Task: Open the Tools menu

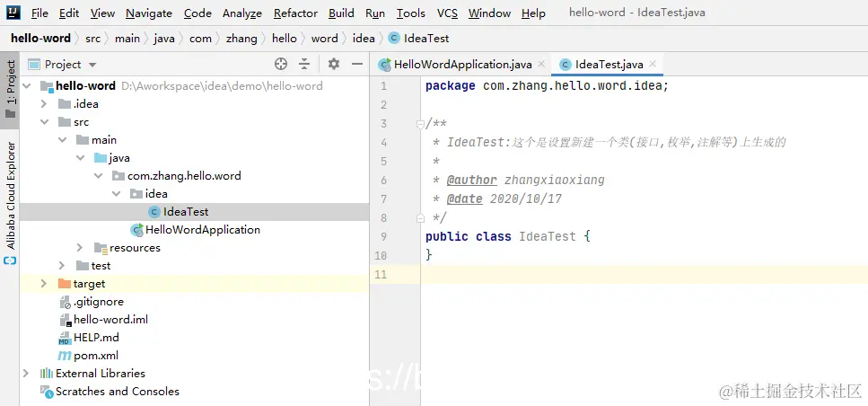Action: click(x=411, y=13)
